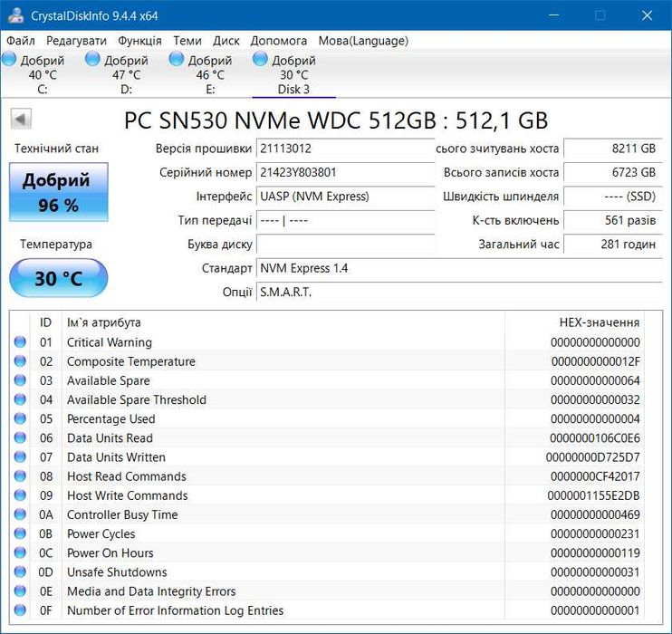Click status dot for Power On Hours row
The height and width of the screenshot is (634, 672).
(20, 552)
